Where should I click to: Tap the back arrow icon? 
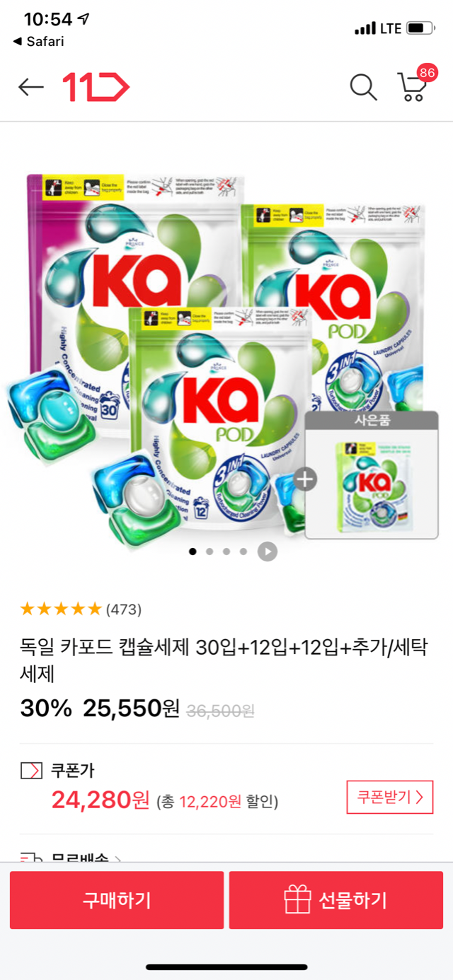31,87
